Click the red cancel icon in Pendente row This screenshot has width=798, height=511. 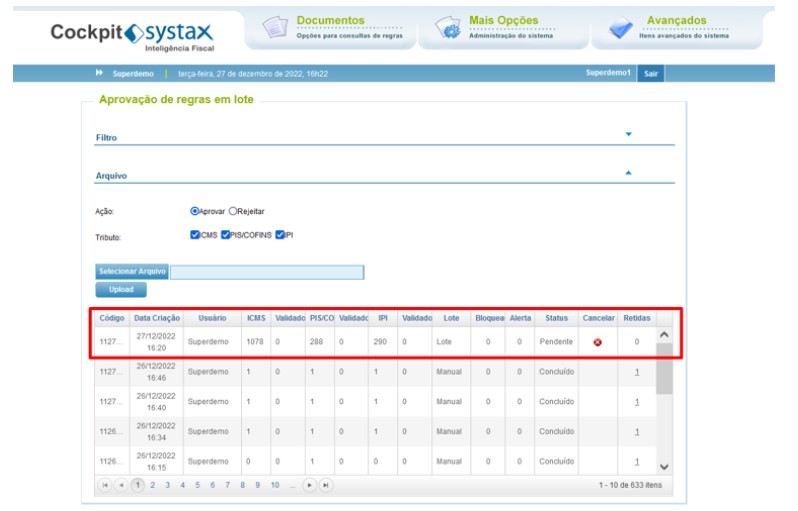(x=597, y=343)
